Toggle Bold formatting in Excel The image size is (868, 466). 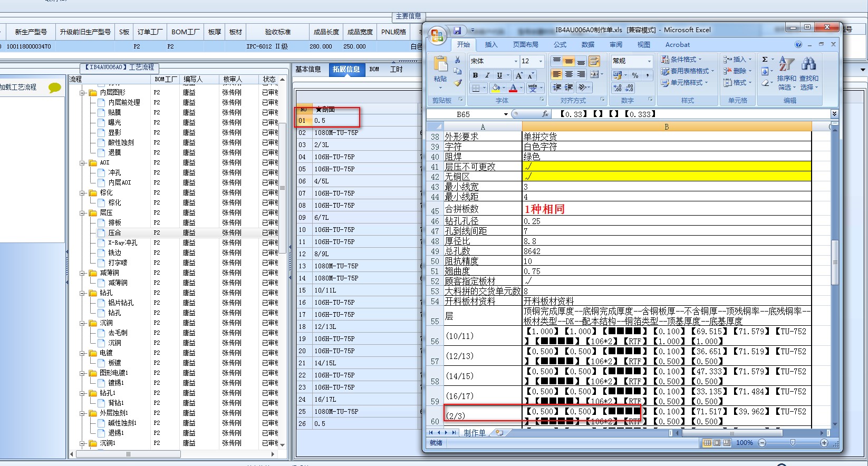tap(475, 75)
